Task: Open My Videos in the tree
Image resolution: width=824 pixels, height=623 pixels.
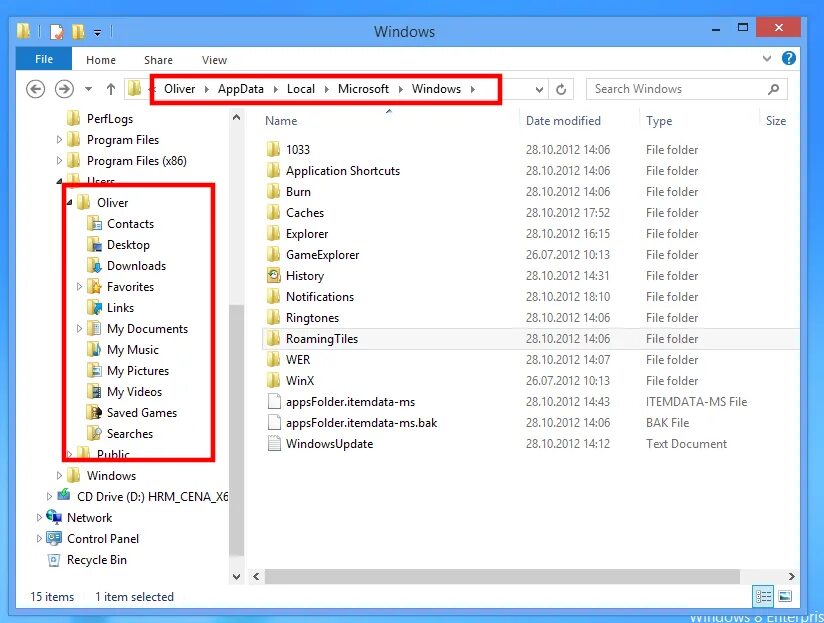Action: tap(134, 392)
